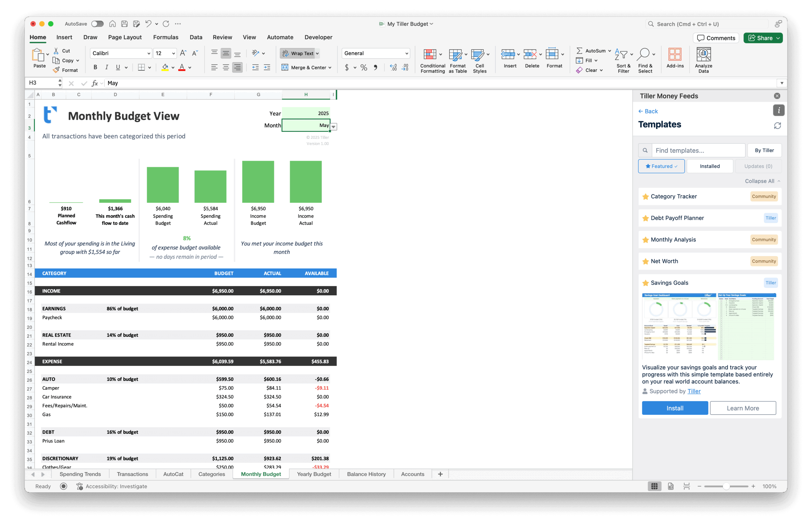
Task: Apply percent number style
Action: pos(363,67)
